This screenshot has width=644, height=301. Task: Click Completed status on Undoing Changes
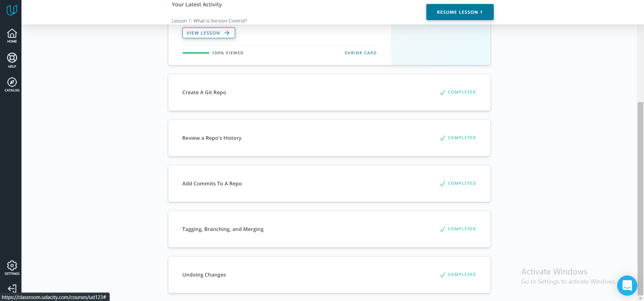(458, 275)
